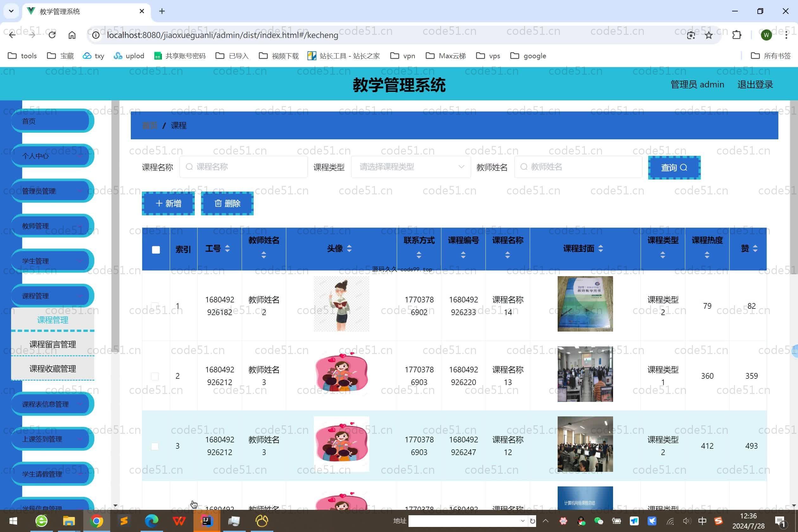
Task: Open the teacher avatar in row 1
Action: pos(341,304)
